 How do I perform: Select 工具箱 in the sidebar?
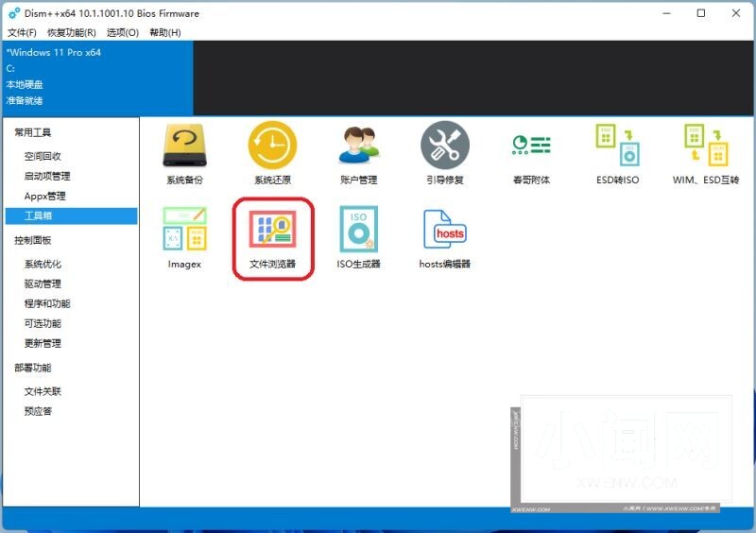coord(72,216)
